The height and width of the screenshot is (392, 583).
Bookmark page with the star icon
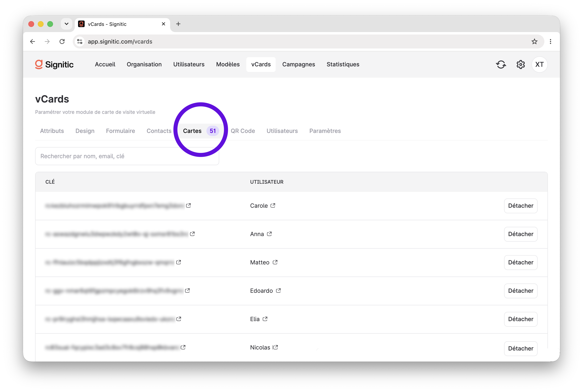[x=534, y=42]
